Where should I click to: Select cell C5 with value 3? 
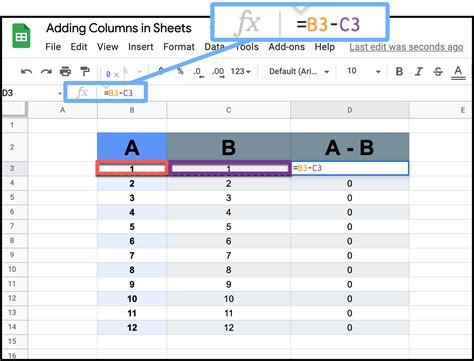pyautogui.click(x=229, y=198)
